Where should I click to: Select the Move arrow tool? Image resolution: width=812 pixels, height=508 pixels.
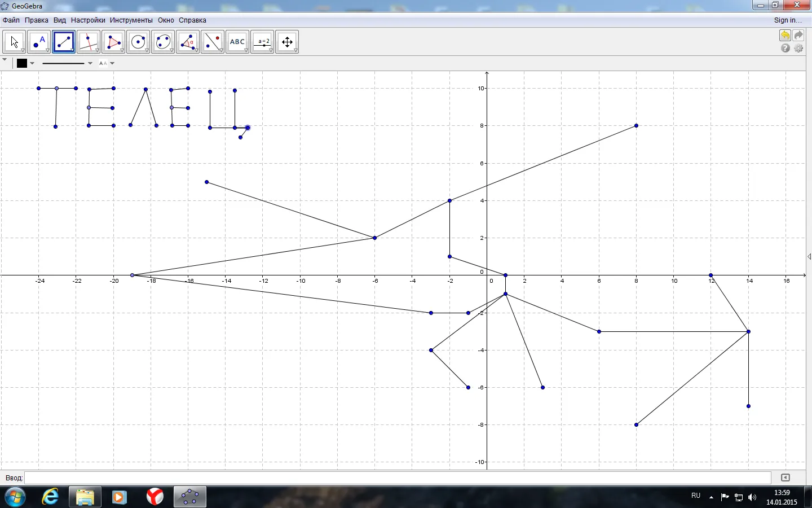pyautogui.click(x=14, y=42)
